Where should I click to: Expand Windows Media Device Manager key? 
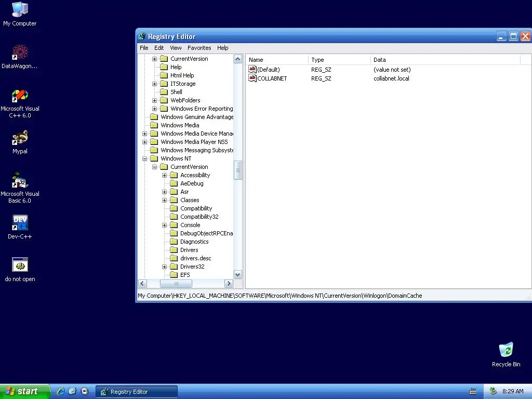tap(144, 134)
